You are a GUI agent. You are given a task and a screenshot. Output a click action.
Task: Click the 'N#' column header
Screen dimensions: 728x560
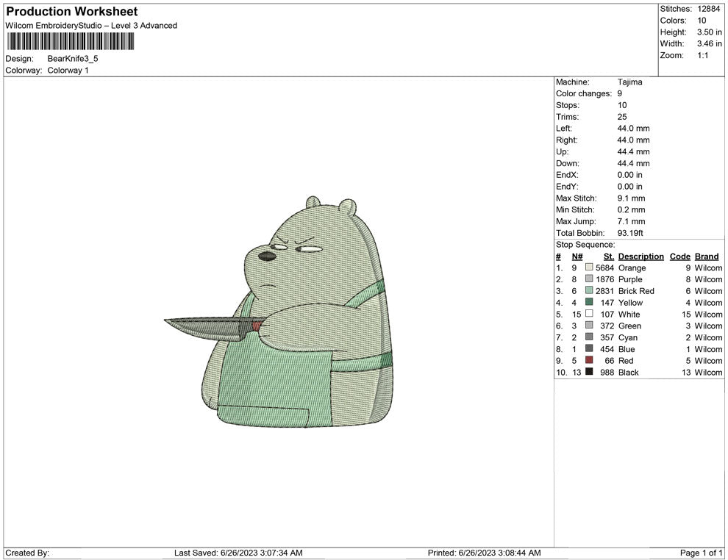point(577,256)
